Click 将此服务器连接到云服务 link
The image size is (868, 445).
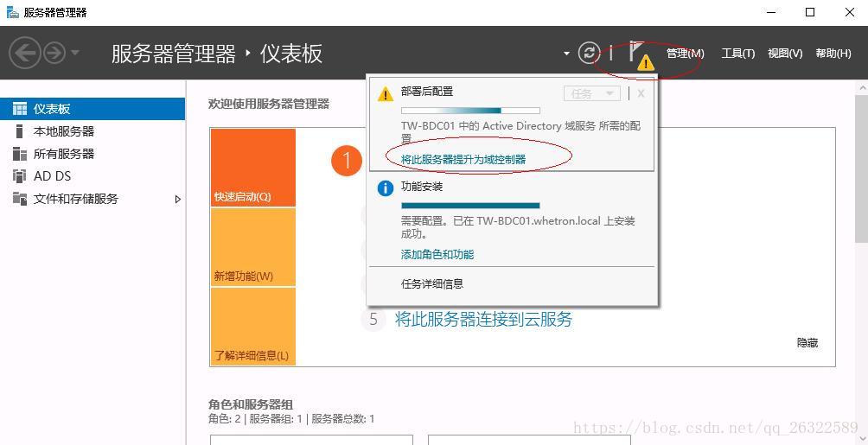click(x=483, y=320)
